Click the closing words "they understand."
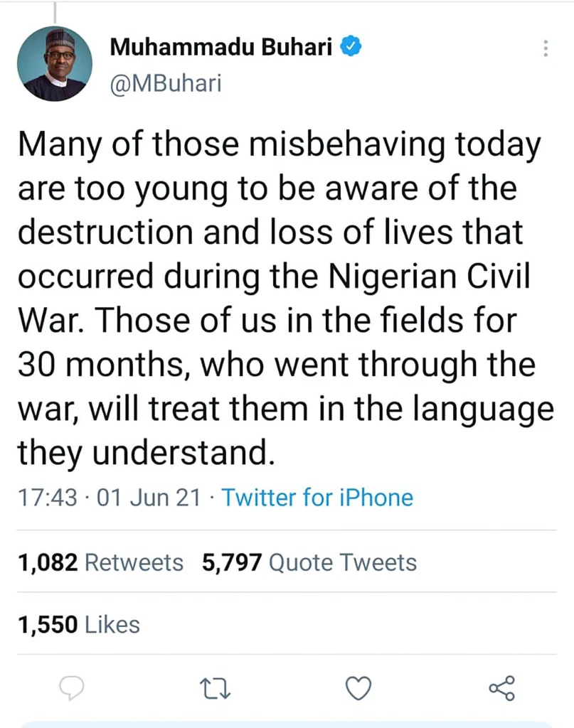The image size is (574, 728). click(146, 453)
